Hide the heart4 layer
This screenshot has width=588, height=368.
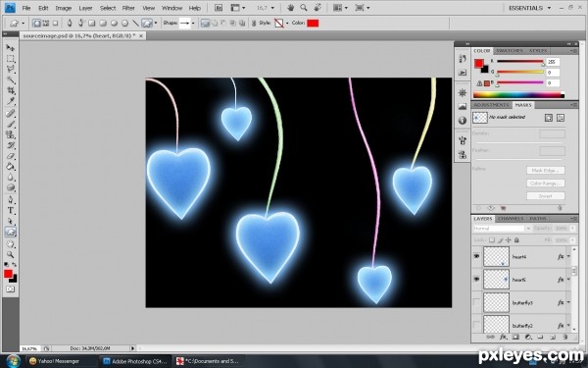point(476,256)
